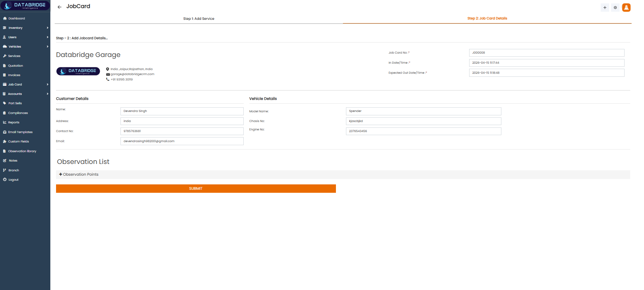Click the Logout power icon

pyautogui.click(x=5, y=180)
